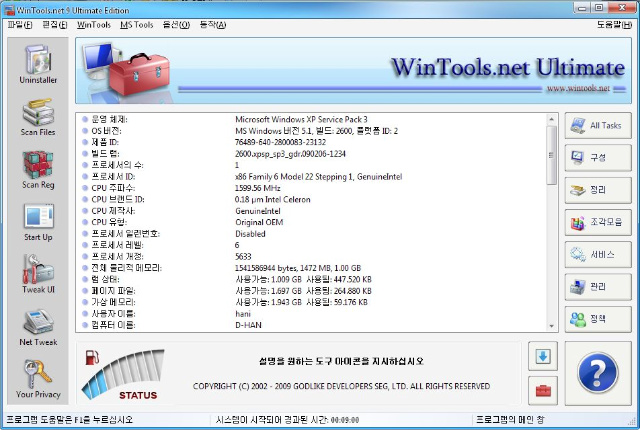The image size is (640, 430).
Task: Open the MS Tools menu
Action: (136, 25)
